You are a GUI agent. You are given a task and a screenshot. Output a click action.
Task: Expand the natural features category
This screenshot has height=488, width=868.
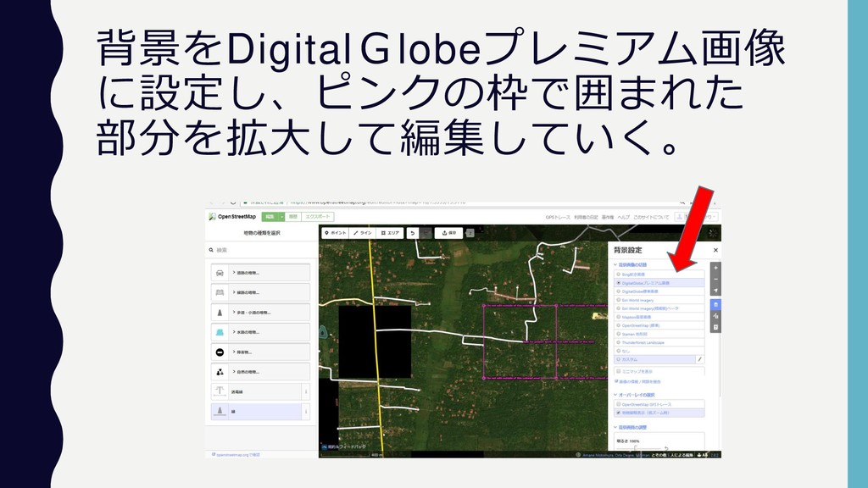pyautogui.click(x=269, y=372)
